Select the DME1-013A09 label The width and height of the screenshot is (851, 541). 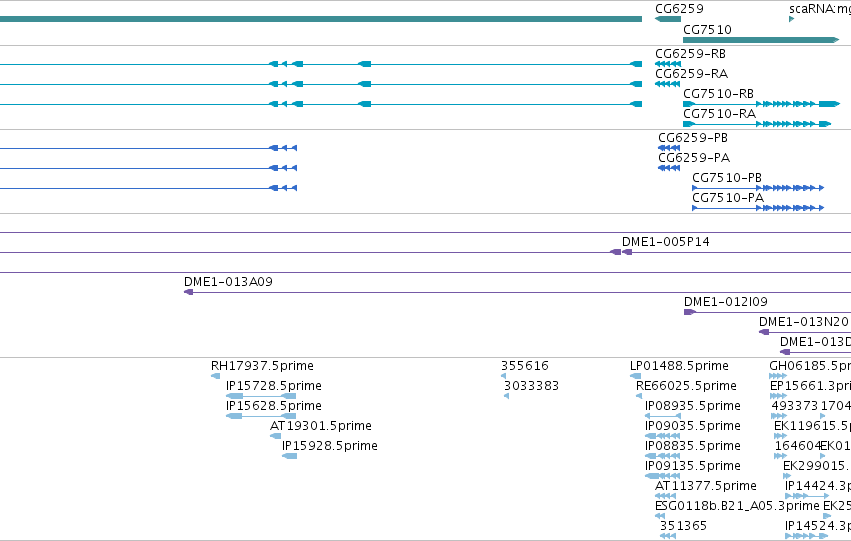228,282
